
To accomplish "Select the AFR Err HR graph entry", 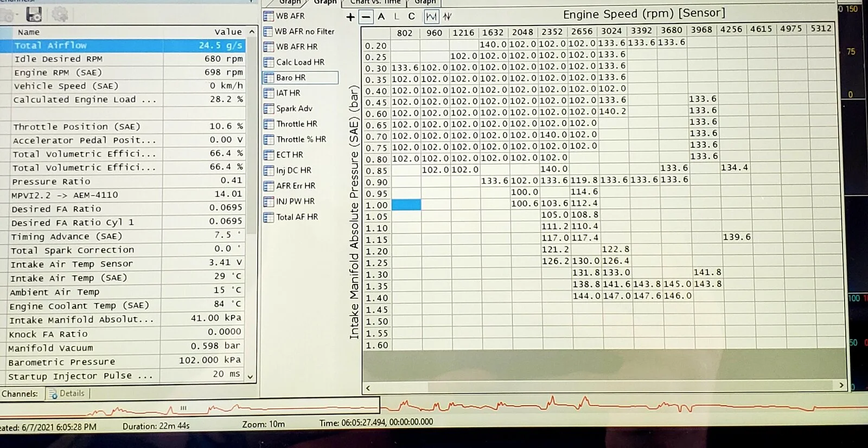I will [296, 186].
